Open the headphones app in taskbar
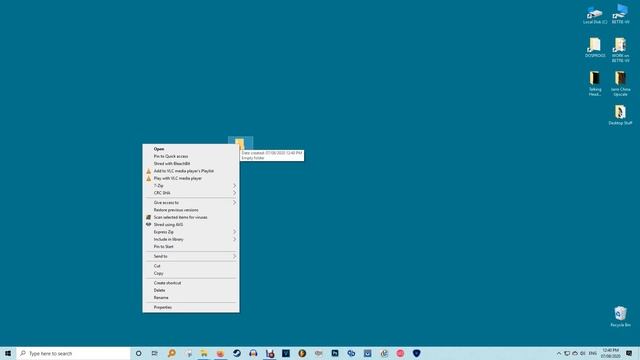The width and height of the screenshot is (640, 360). click(253, 353)
